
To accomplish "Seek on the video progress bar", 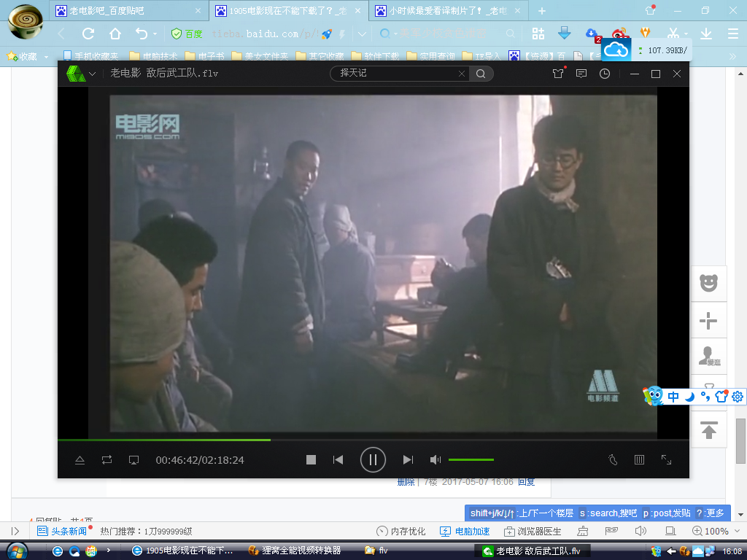I will click(x=373, y=440).
